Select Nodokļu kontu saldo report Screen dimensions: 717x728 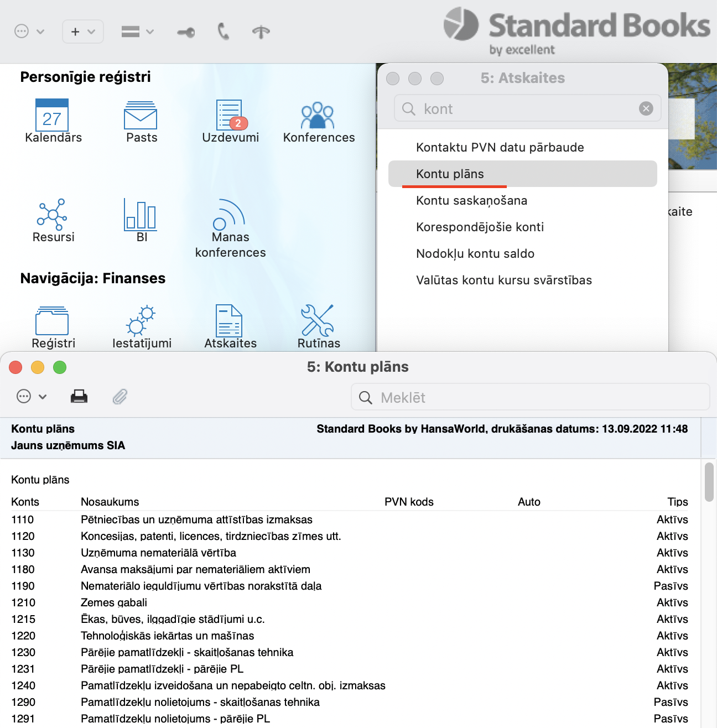pyautogui.click(x=475, y=254)
